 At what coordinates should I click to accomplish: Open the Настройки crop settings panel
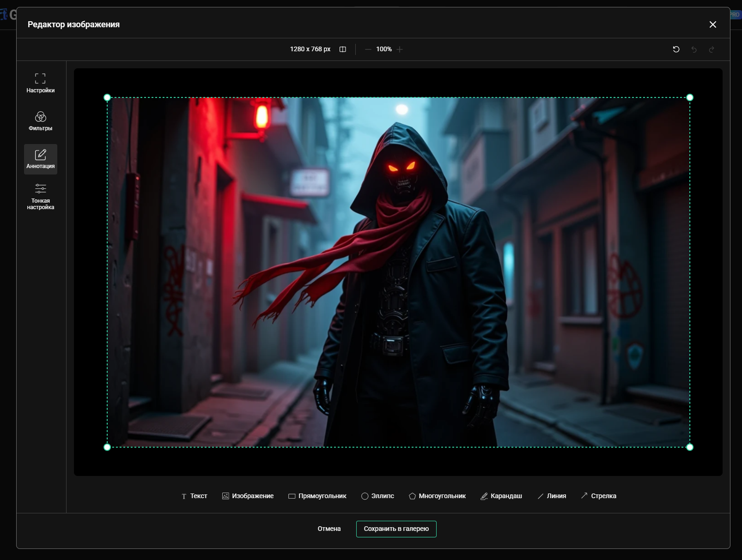[41, 83]
